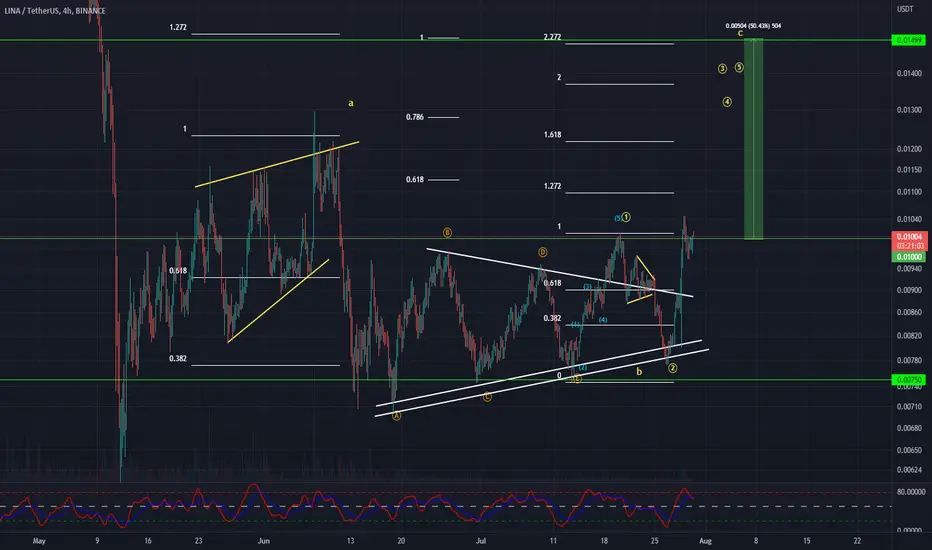Click the date label 22 on time axis
This screenshot has width=932, height=550.
(x=857, y=541)
